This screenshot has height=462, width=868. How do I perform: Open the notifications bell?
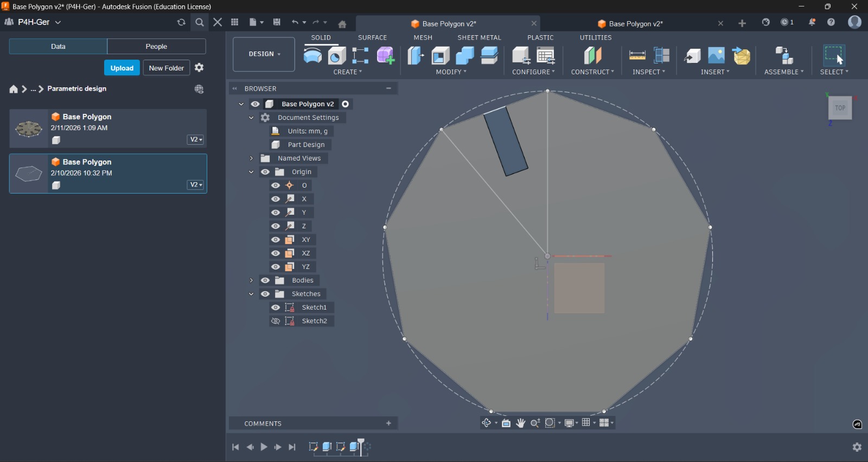(x=812, y=22)
